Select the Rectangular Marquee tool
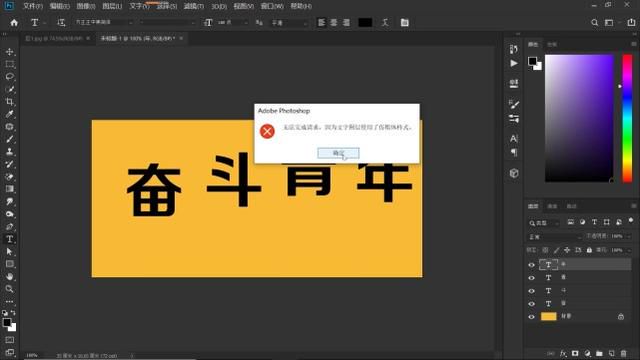The image size is (640, 360). [x=10, y=64]
